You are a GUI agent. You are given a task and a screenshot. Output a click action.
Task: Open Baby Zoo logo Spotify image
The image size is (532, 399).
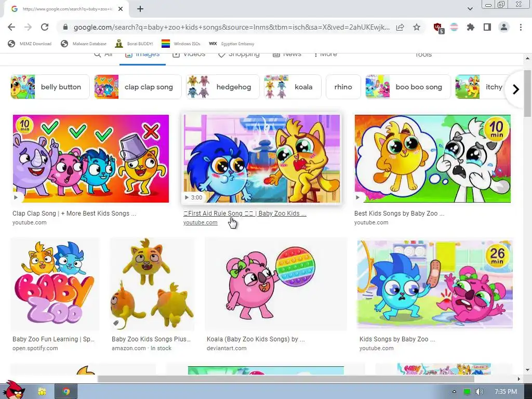(x=55, y=284)
